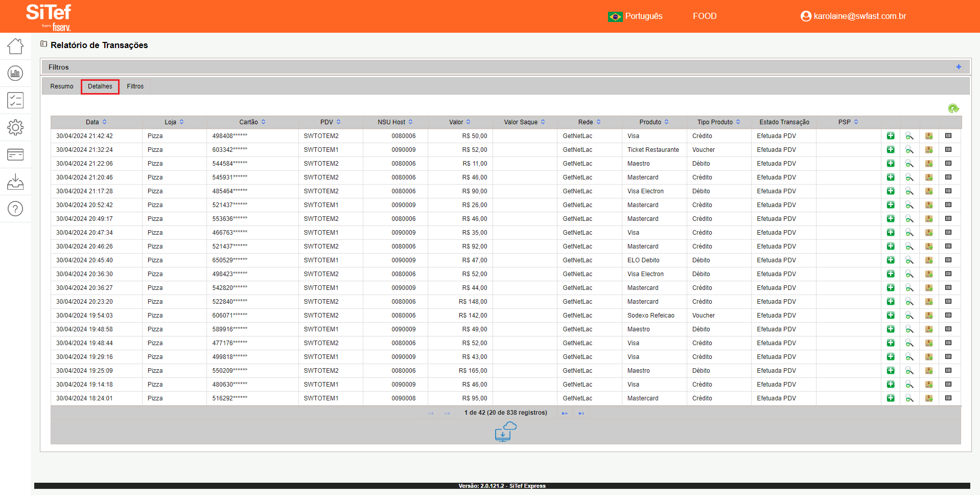Image resolution: width=980 pixels, height=495 pixels.
Task: Sort table by Produto column arrows
Action: (x=667, y=122)
